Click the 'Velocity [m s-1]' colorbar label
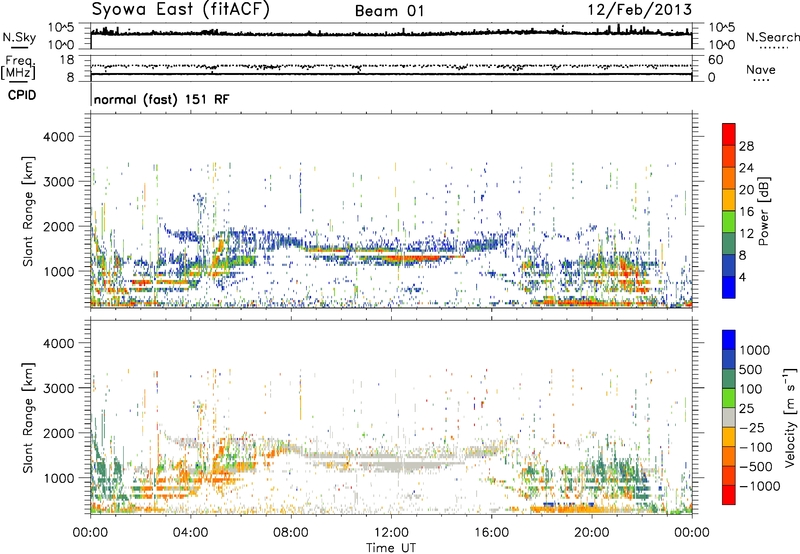The width and height of the screenshot is (800, 554). pos(790,417)
